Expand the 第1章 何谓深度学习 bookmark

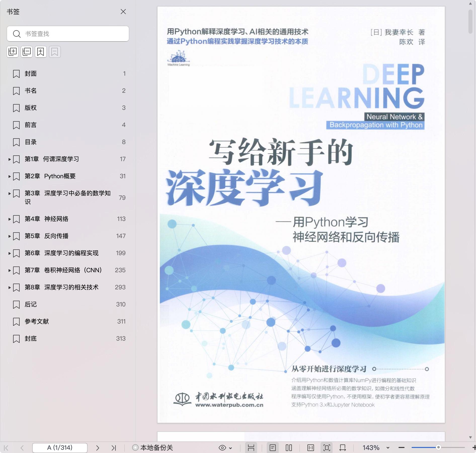point(10,159)
